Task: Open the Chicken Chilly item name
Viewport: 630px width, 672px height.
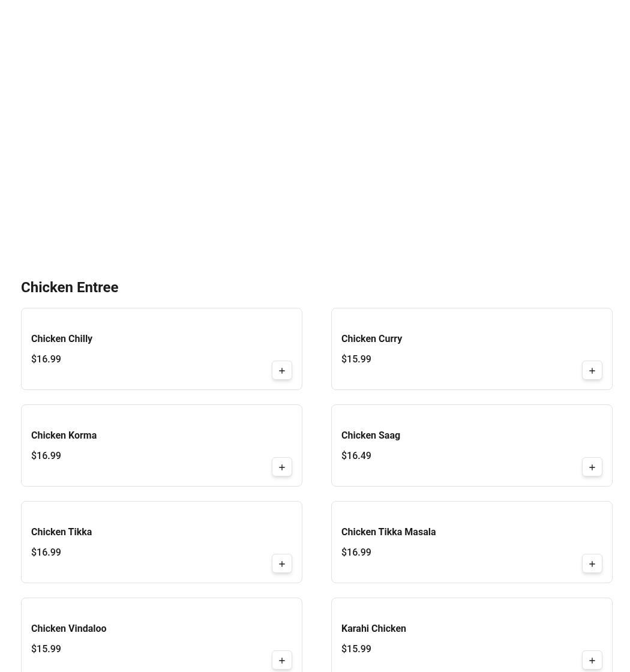Action: [x=62, y=339]
